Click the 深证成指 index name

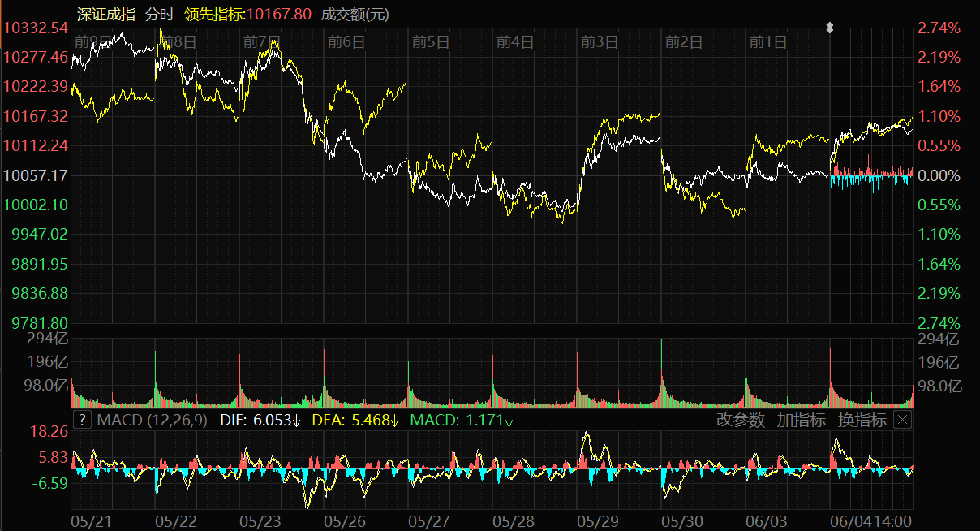click(106, 14)
